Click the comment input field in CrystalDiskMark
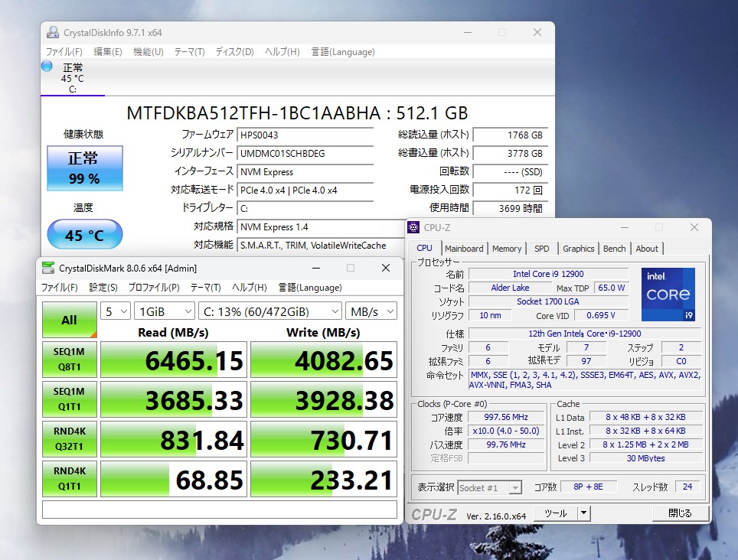This screenshot has width=738, height=560. click(x=219, y=510)
